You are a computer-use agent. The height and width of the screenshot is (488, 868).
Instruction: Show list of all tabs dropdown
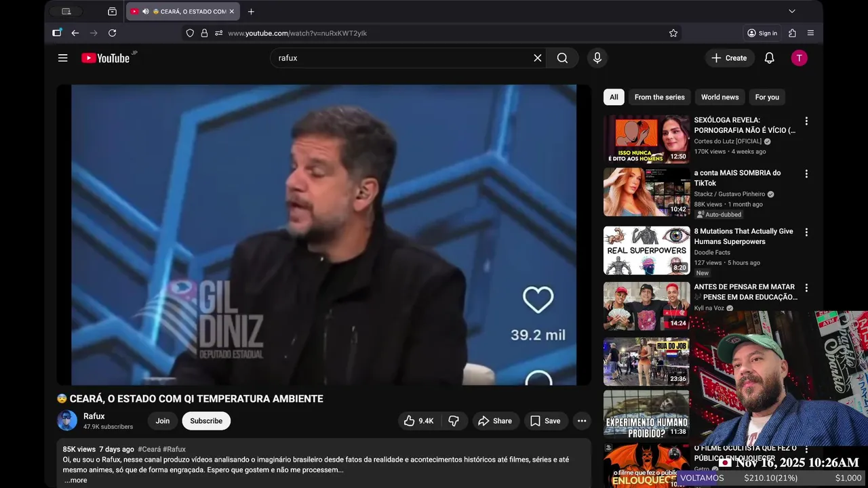(x=791, y=12)
